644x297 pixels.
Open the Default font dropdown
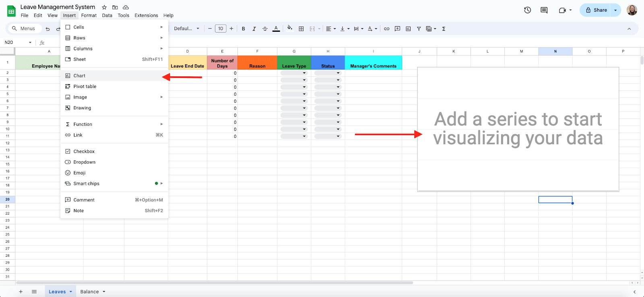(186, 29)
